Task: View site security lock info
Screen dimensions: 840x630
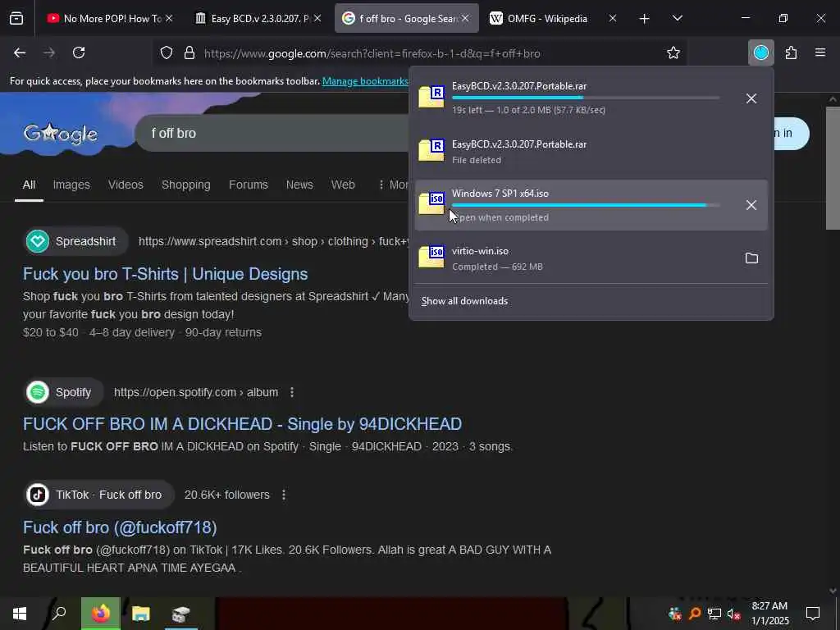Action: 189,53
